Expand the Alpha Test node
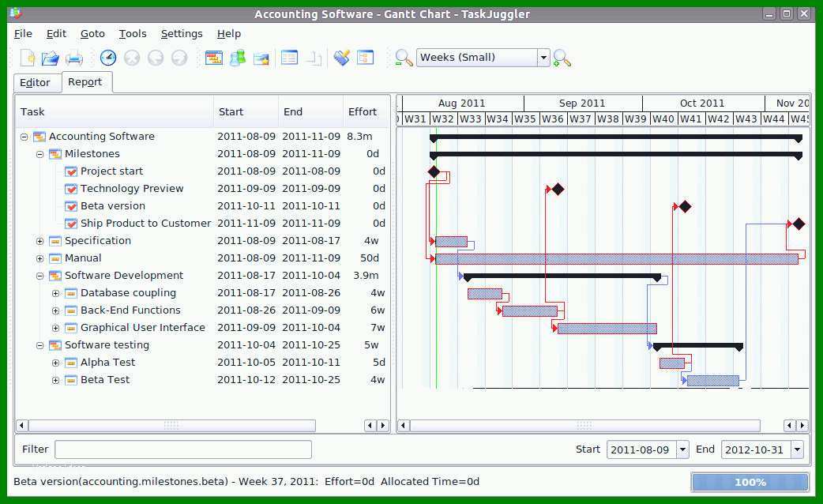This screenshot has width=823, height=504. pyautogui.click(x=55, y=363)
